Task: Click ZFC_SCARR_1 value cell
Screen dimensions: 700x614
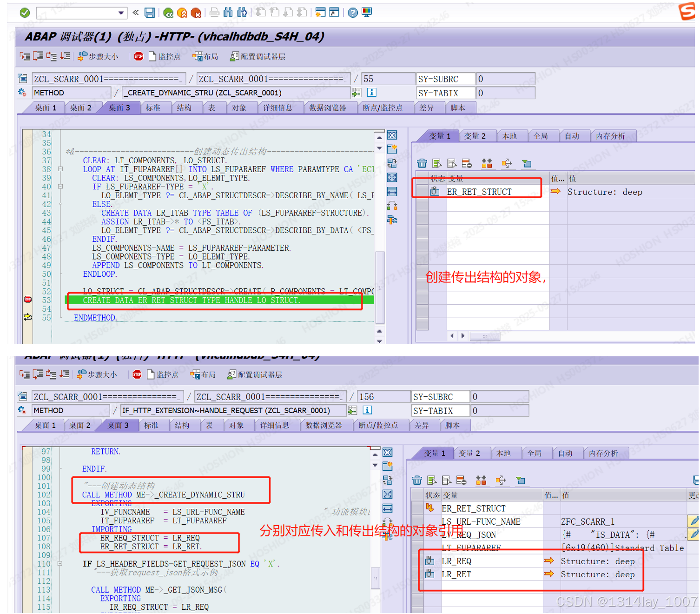Action: tap(623, 521)
